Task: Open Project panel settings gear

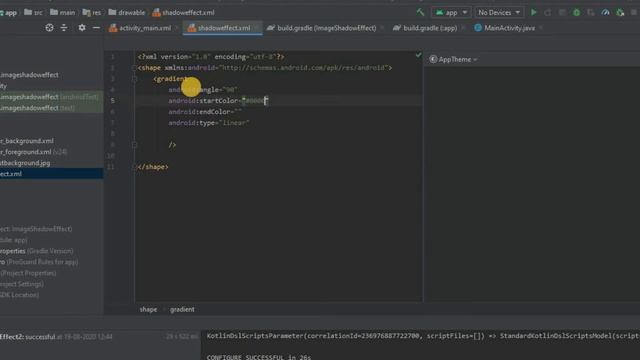Action: tap(82, 28)
